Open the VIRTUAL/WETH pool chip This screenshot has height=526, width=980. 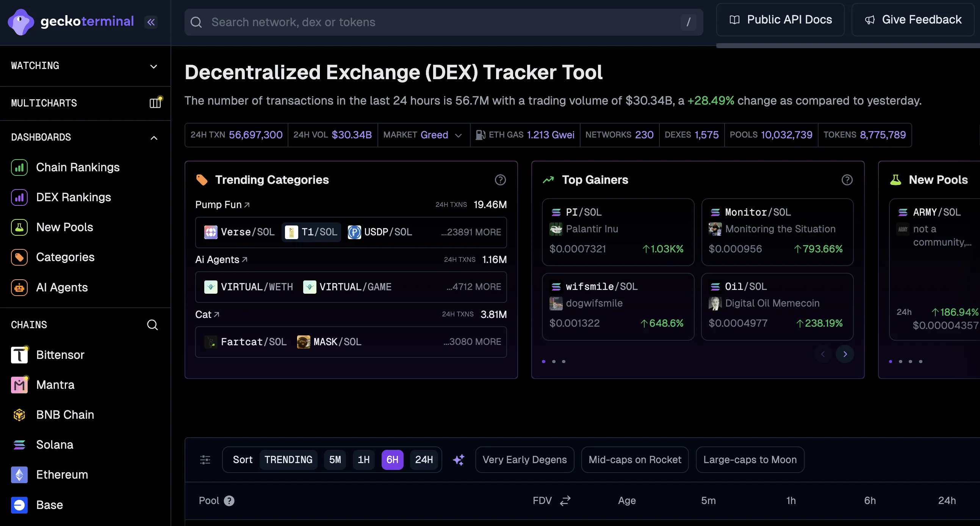coord(249,287)
